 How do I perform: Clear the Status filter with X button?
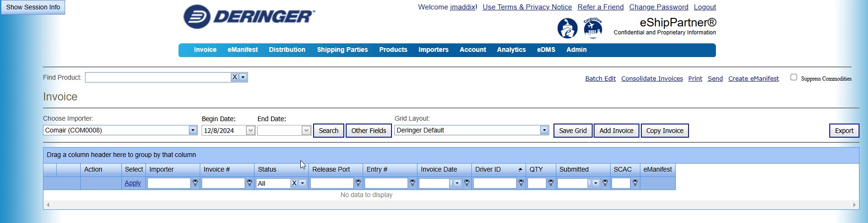click(294, 183)
